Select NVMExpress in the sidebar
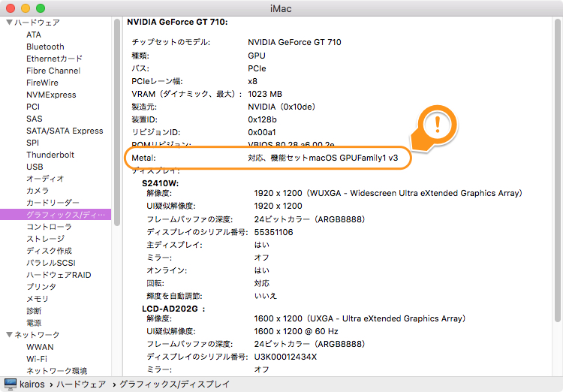This screenshot has height=392, width=563. coord(51,95)
